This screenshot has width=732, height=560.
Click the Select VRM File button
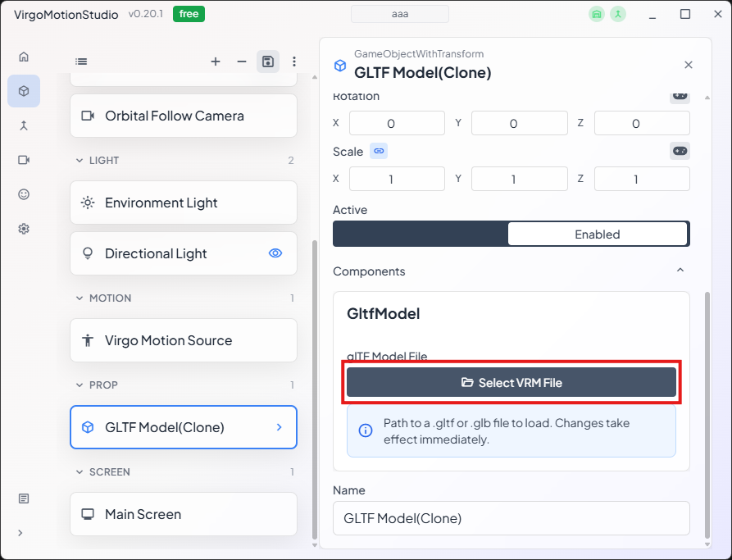pos(511,383)
